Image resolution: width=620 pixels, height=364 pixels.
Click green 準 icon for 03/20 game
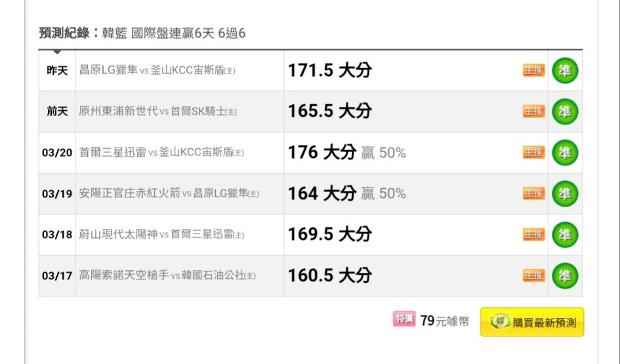pos(564,153)
